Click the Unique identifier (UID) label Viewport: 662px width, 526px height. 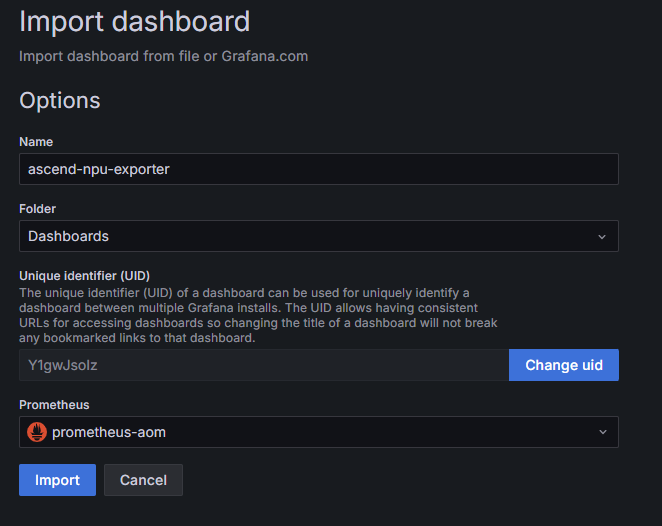[84, 276]
